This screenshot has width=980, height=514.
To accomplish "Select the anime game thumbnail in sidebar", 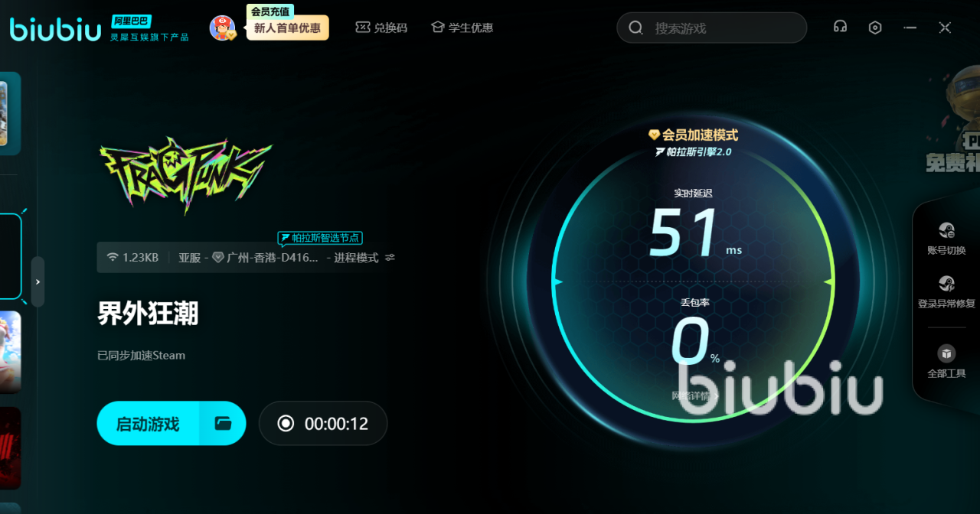I will (10, 352).
